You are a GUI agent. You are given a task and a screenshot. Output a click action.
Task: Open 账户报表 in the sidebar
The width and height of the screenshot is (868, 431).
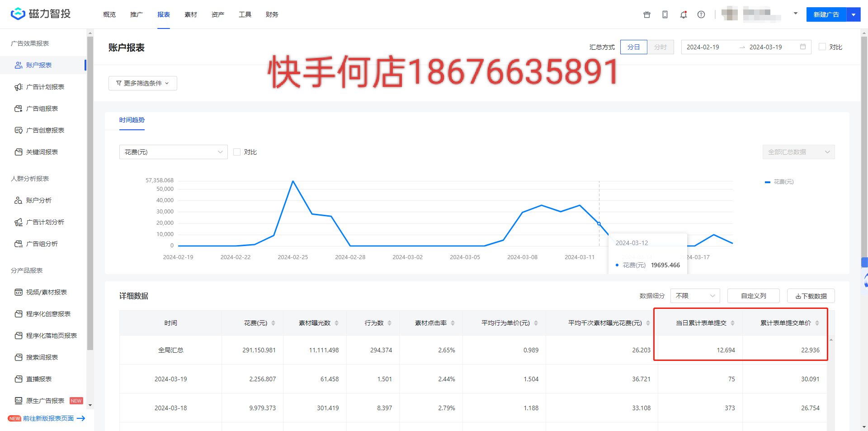pos(43,65)
